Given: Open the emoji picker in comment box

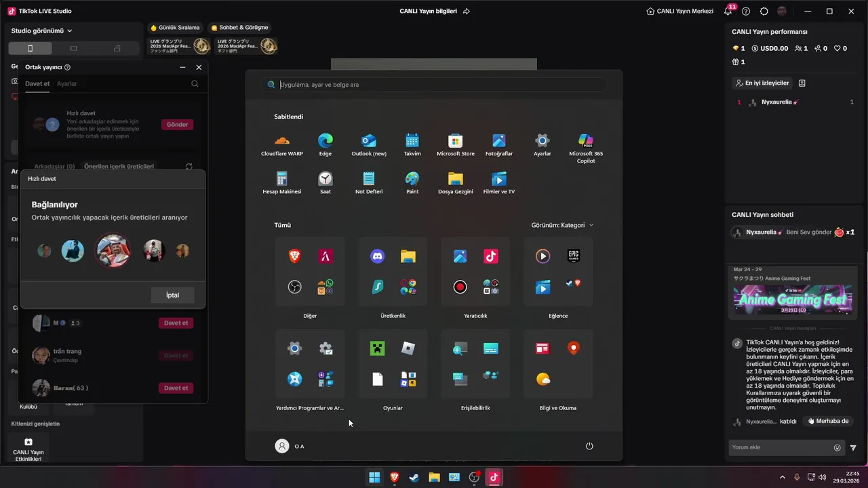Looking at the screenshot, I should (x=837, y=447).
